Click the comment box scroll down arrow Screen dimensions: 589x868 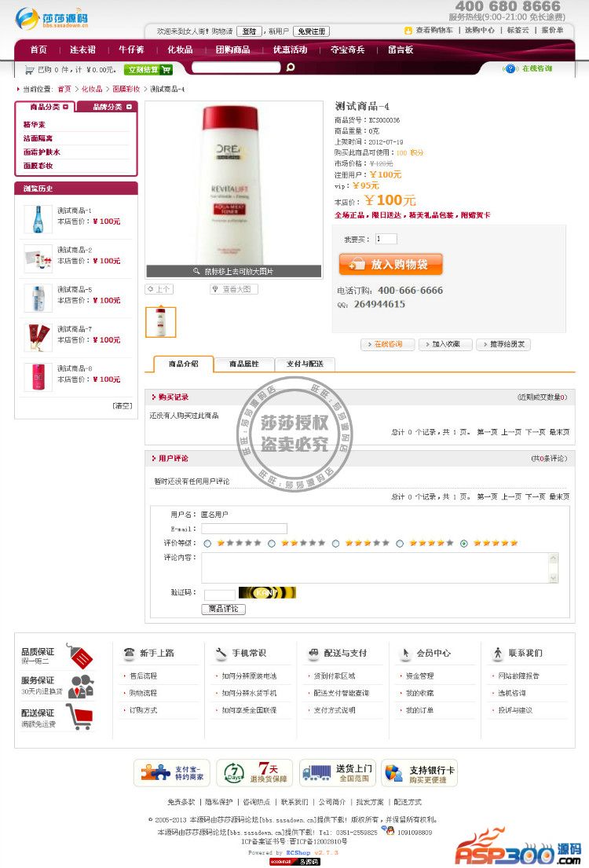(x=553, y=577)
